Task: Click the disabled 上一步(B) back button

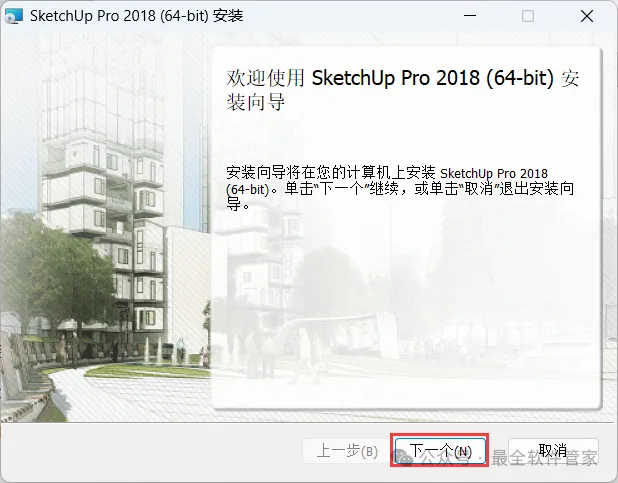Action: [x=347, y=451]
